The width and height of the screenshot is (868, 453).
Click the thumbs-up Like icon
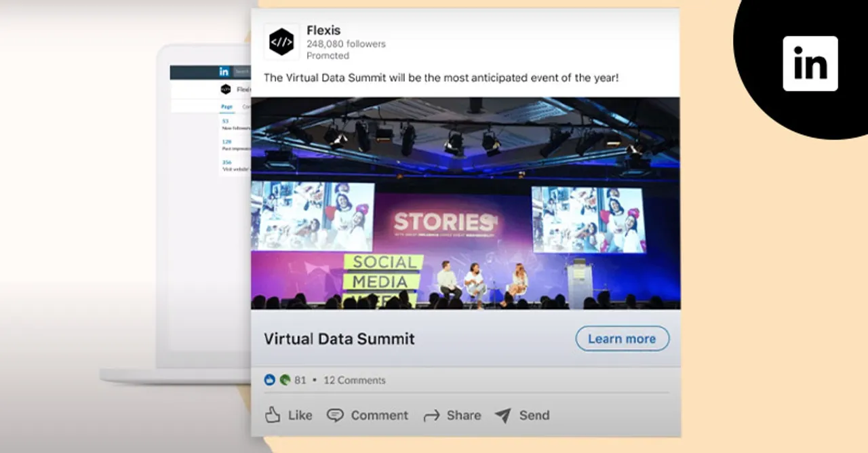[x=273, y=415]
